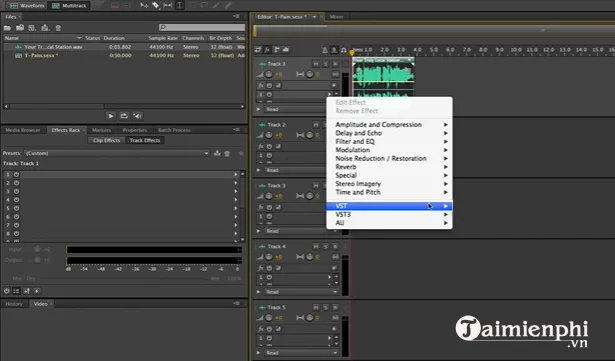Image resolution: width=615 pixels, height=361 pixels.
Task: Click favorite star icon in Effects Rack
Action: 241,153
